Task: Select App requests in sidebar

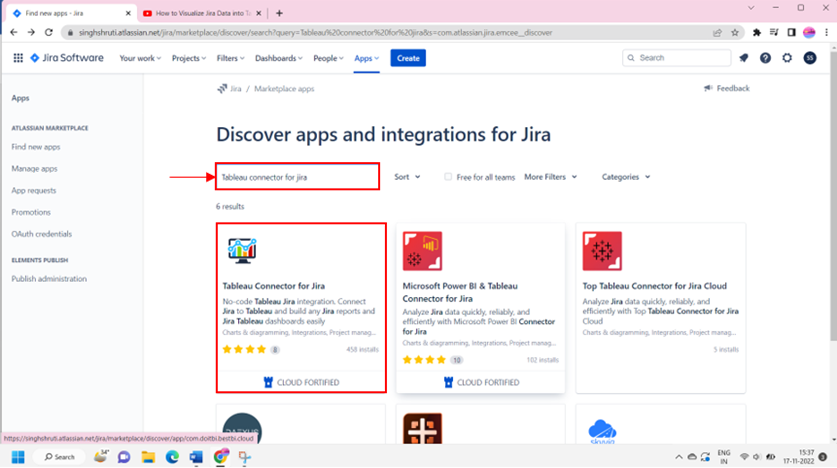Action: click(34, 191)
